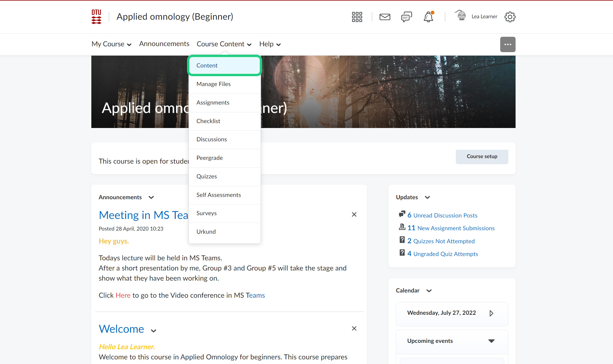
Task: Open the subscription alerts chat icon
Action: pos(407,17)
